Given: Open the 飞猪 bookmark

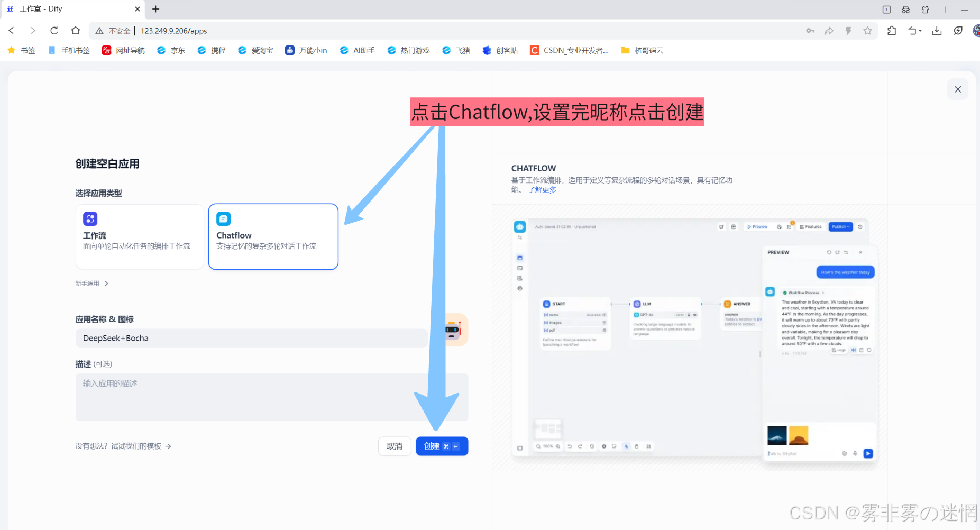Looking at the screenshot, I should click(456, 50).
